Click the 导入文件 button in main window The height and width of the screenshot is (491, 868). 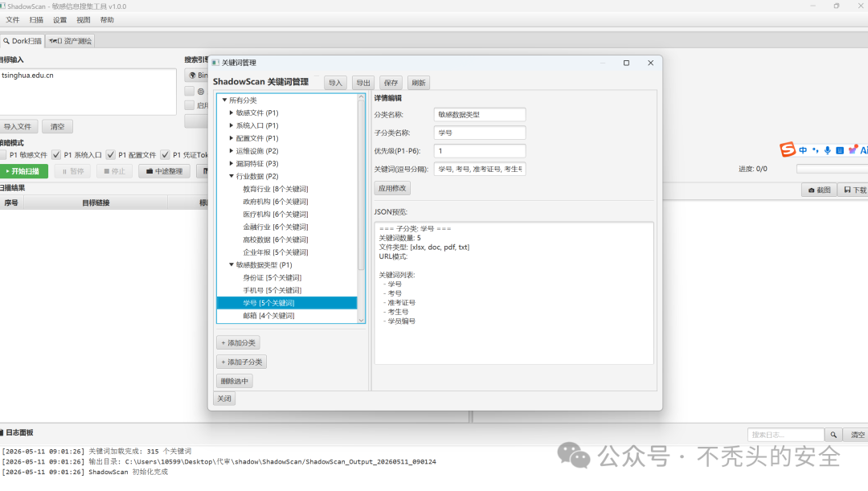pyautogui.click(x=18, y=127)
